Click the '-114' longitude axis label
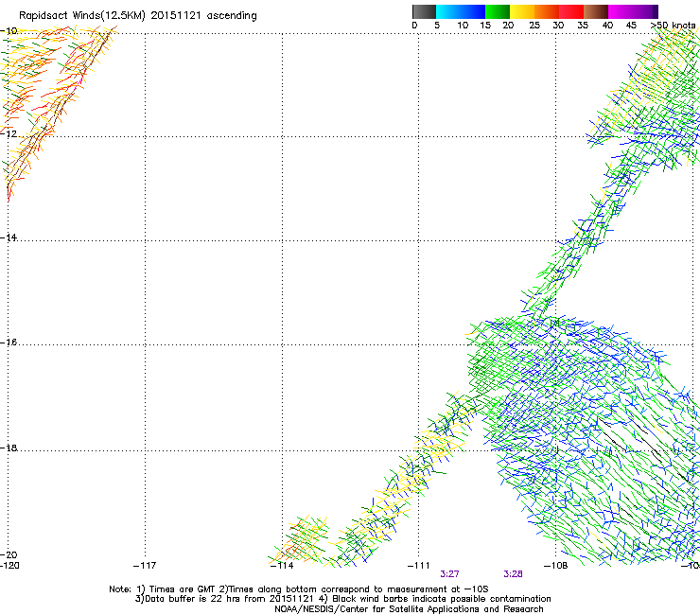 pos(282,566)
